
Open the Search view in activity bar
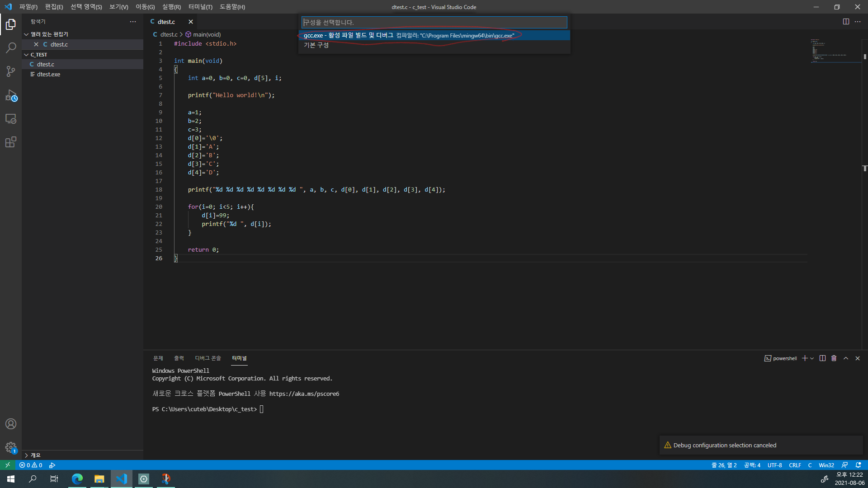click(11, 48)
